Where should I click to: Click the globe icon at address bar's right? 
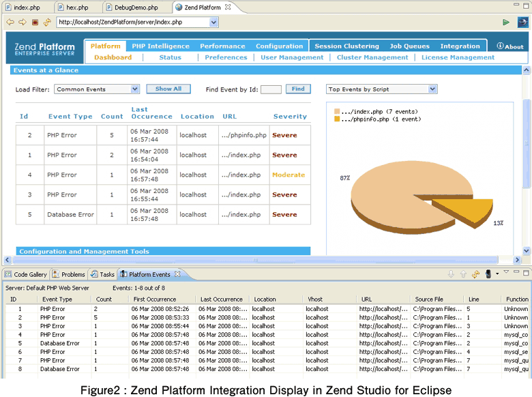point(522,22)
